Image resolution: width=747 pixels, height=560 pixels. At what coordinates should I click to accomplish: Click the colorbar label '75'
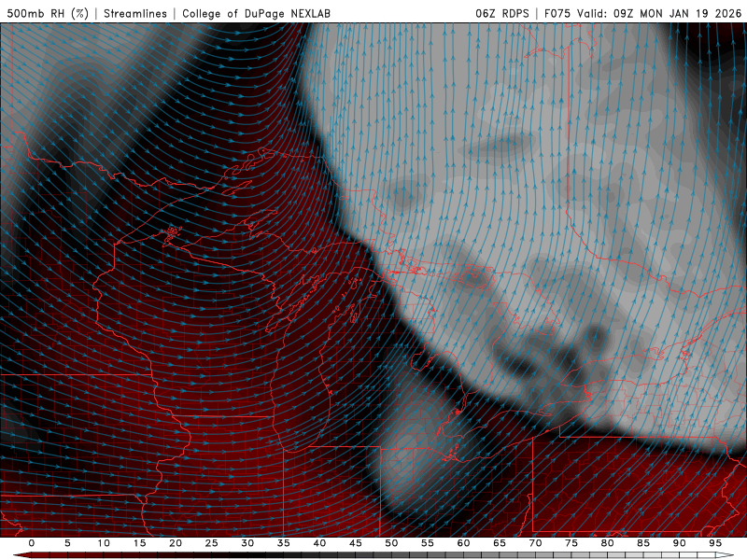[571, 543]
